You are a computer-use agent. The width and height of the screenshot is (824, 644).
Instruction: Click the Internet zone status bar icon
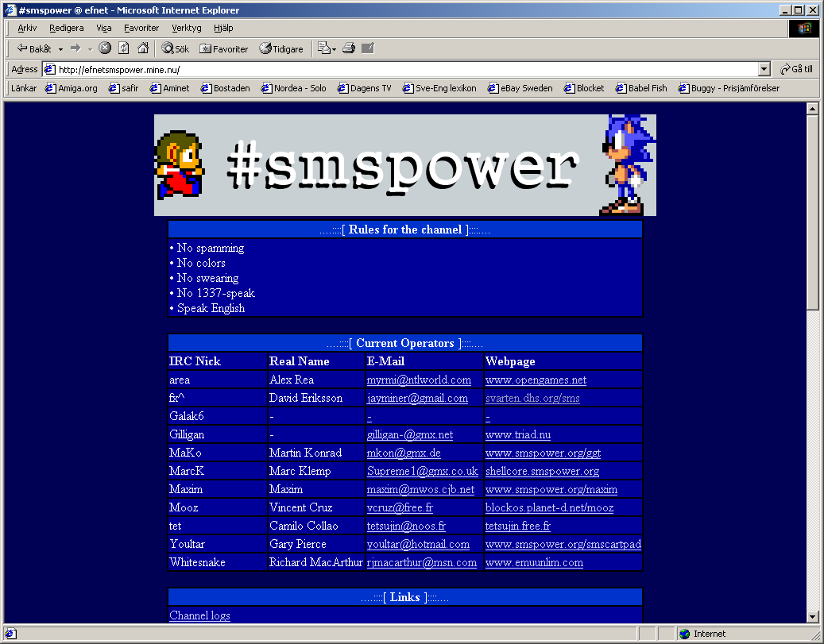pos(685,634)
